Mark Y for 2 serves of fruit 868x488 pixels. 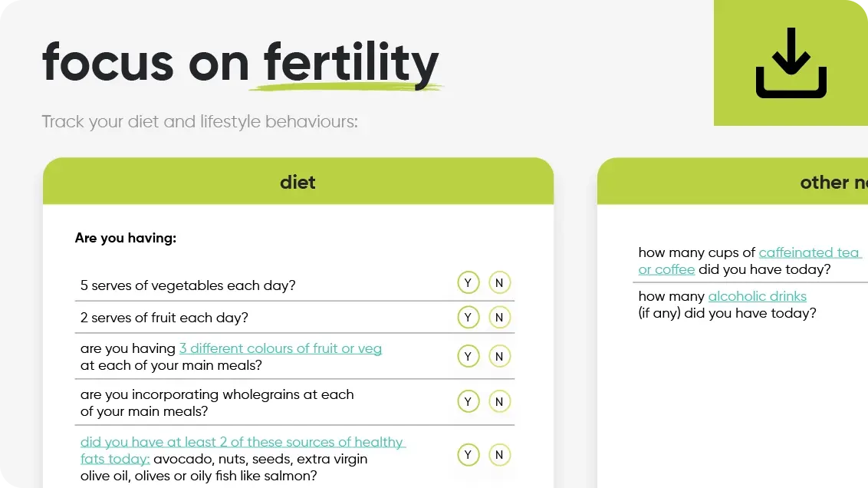tap(469, 317)
